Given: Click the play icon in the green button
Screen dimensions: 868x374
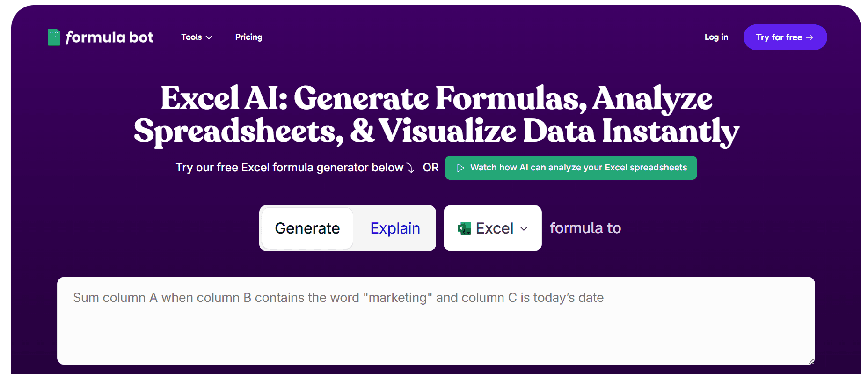Looking at the screenshot, I should (460, 168).
